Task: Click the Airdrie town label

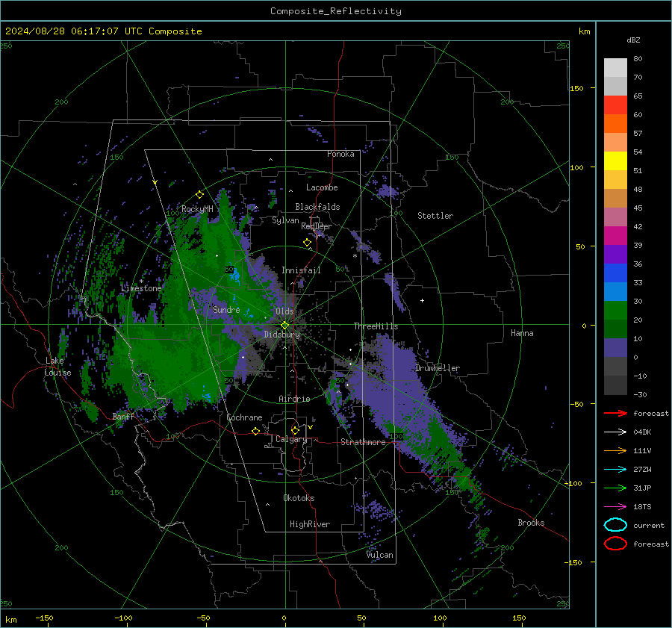Action: tap(294, 399)
